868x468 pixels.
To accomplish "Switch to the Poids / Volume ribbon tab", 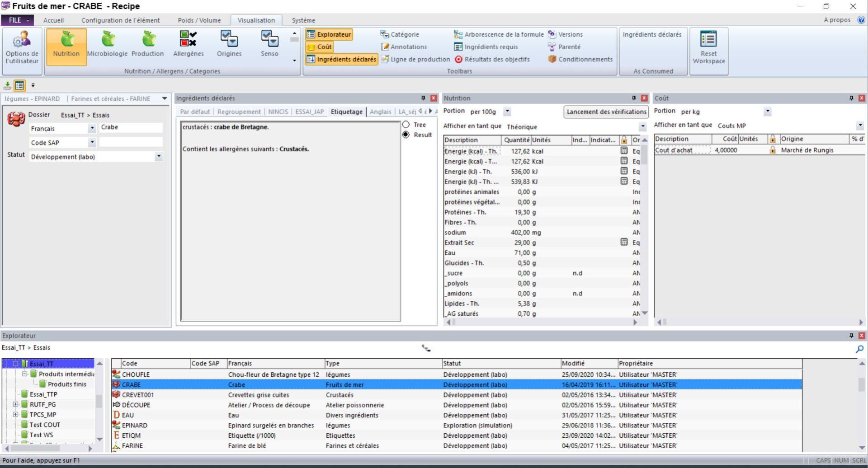I will pyautogui.click(x=199, y=20).
